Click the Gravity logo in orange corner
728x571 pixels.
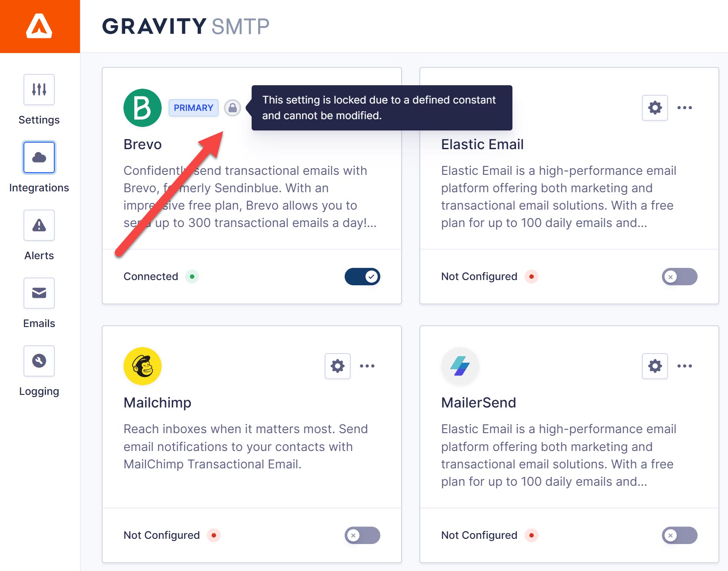(x=40, y=26)
